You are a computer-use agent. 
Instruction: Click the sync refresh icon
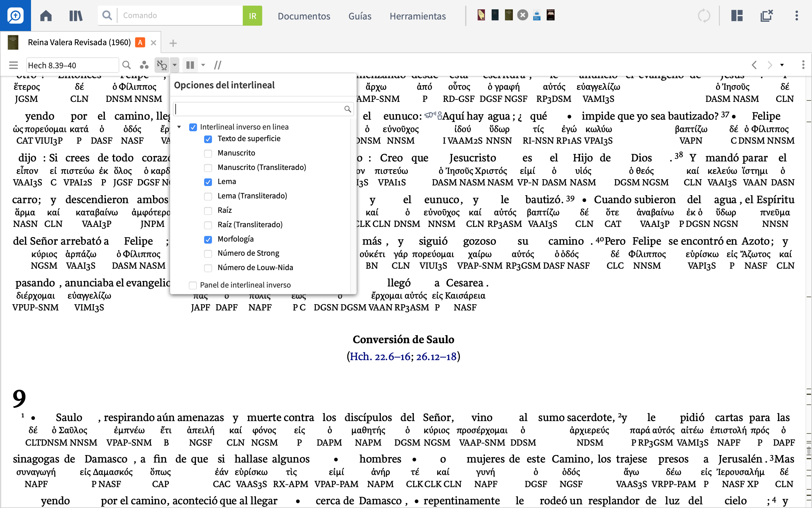pyautogui.click(x=704, y=16)
